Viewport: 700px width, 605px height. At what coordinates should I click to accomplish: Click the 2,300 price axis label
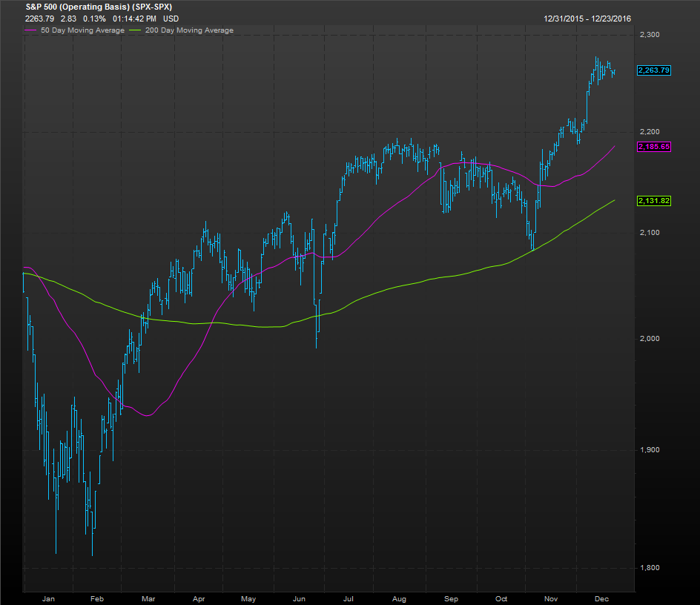click(650, 34)
